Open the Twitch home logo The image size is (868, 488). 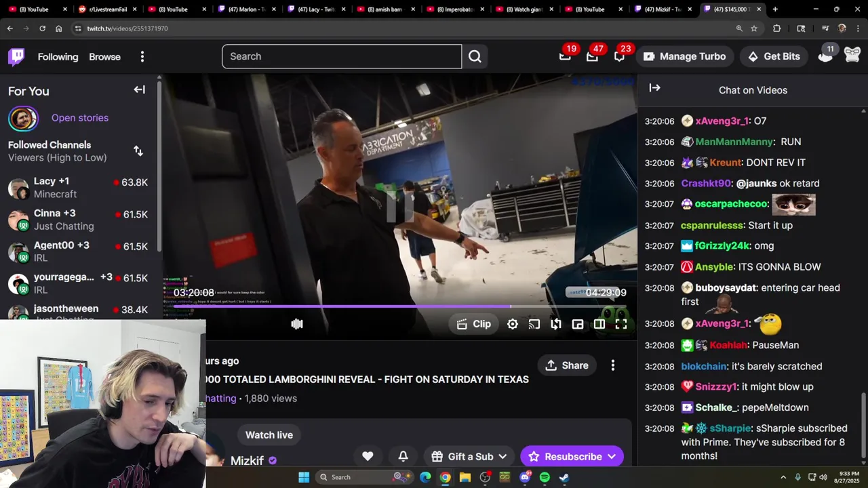click(16, 56)
